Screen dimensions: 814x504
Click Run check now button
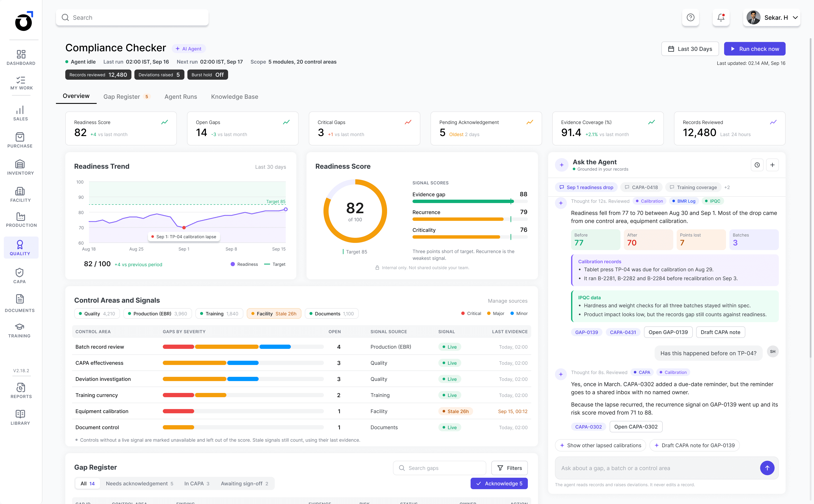pyautogui.click(x=754, y=49)
